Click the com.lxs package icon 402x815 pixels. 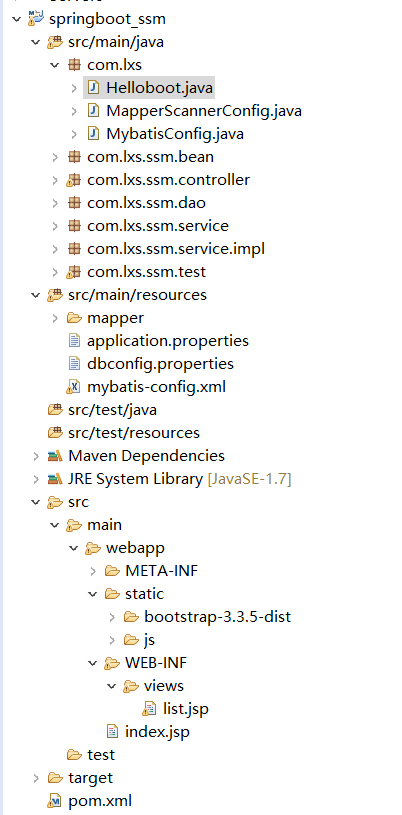coord(74,65)
